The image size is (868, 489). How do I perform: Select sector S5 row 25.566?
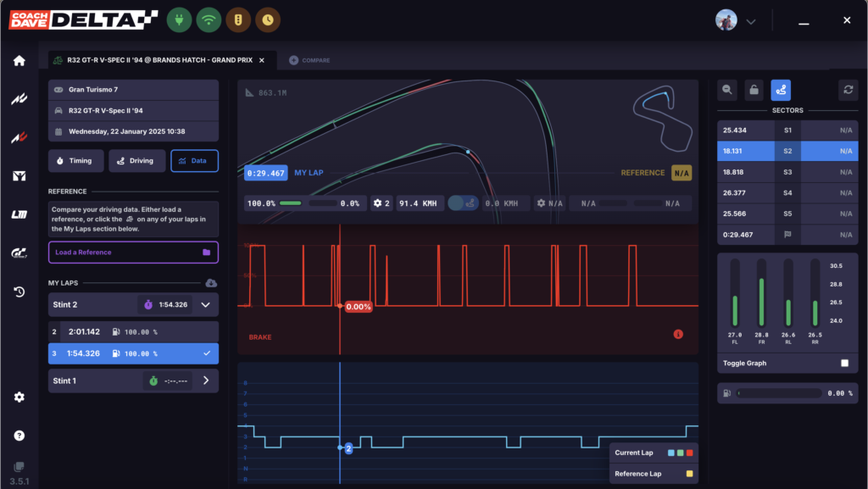(x=787, y=214)
